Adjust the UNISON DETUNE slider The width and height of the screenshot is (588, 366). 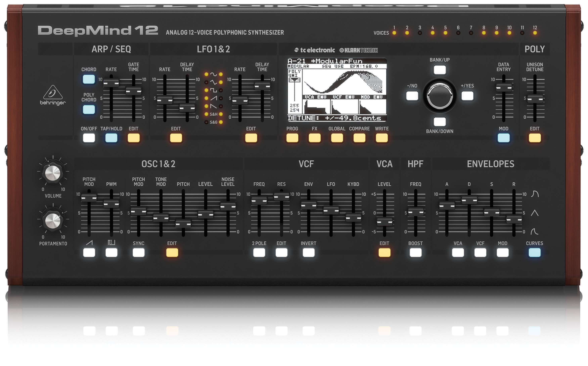pos(535,99)
